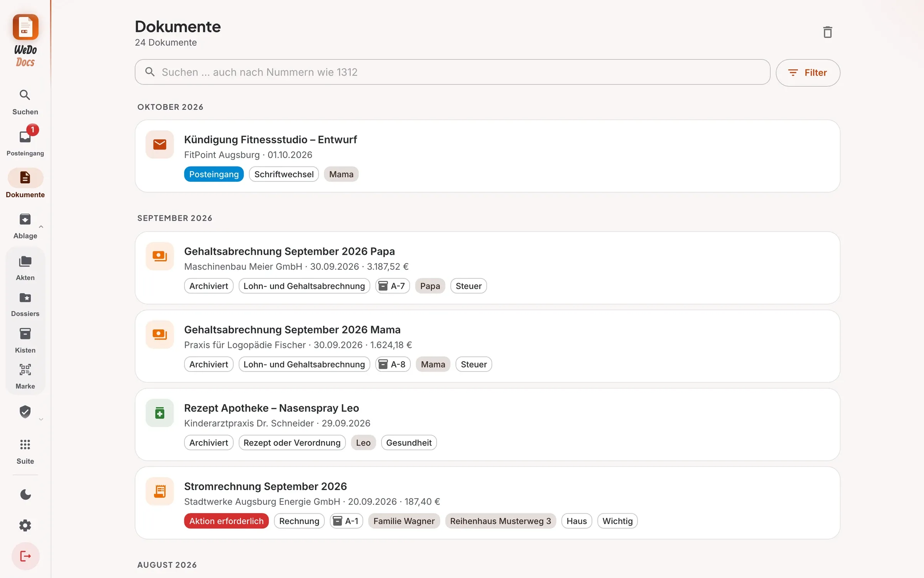Viewport: 924px width, 578px height.
Task: Click the payslip icon of Gehaltsabrechnung Mama
Action: [x=160, y=334]
